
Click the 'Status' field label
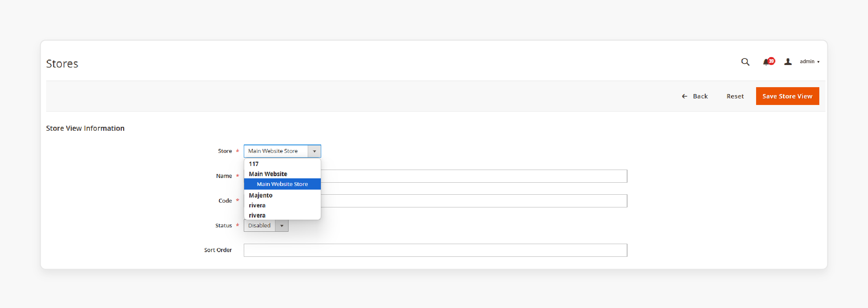223,226
